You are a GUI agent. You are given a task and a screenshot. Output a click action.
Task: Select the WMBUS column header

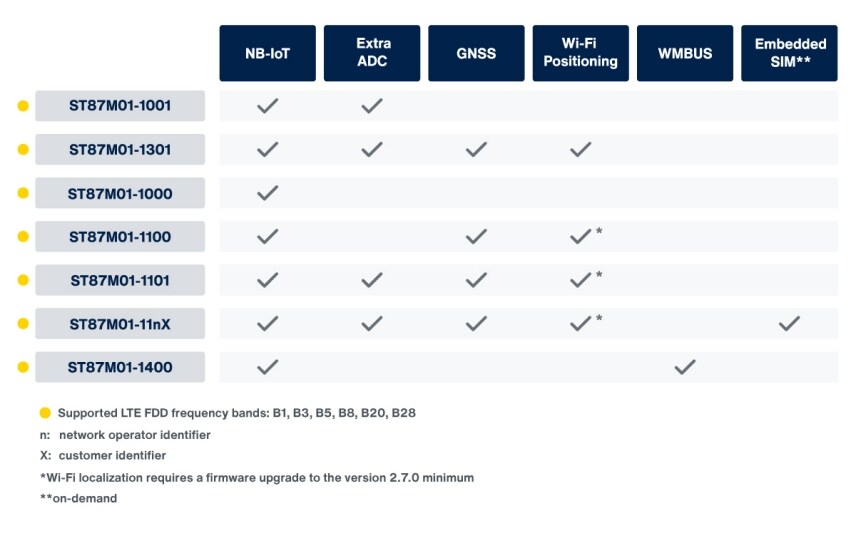point(685,53)
